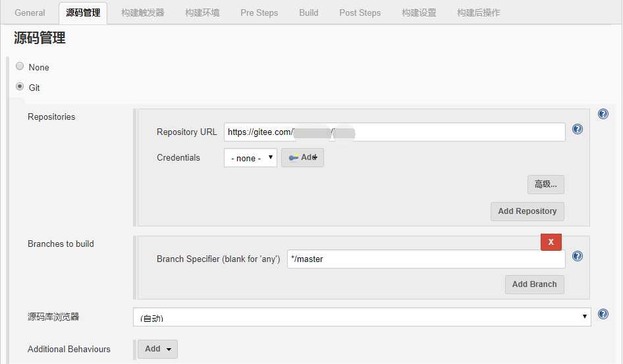The image size is (623, 364).
Task: Delete the branch with the red X button
Action: coord(551,242)
